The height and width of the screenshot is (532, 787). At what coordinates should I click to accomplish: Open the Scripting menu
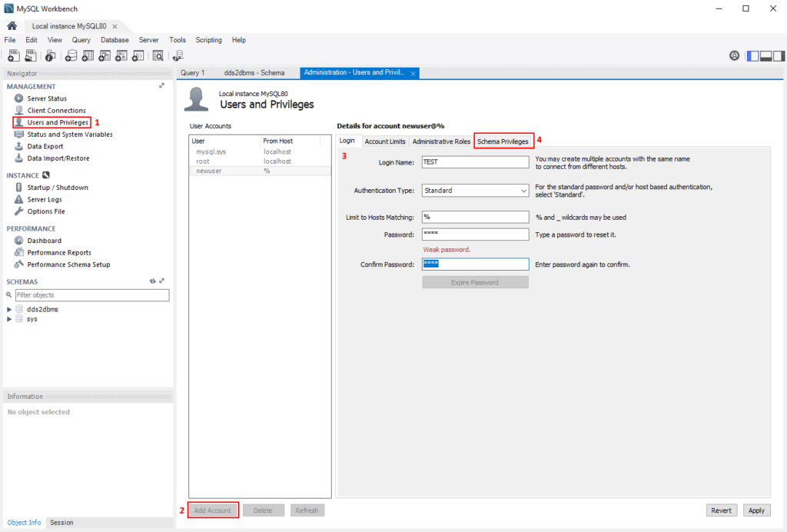pos(208,40)
